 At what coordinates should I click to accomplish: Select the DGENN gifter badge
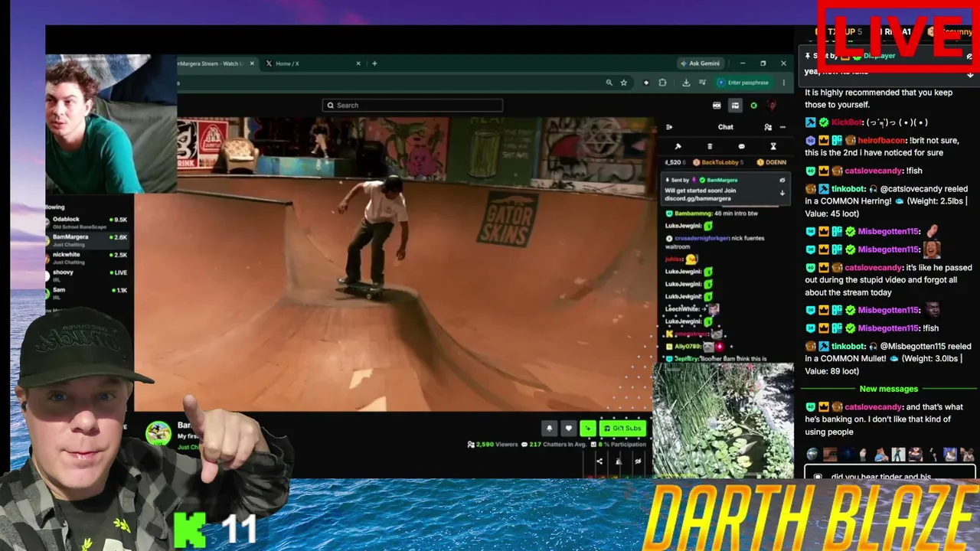coord(772,162)
